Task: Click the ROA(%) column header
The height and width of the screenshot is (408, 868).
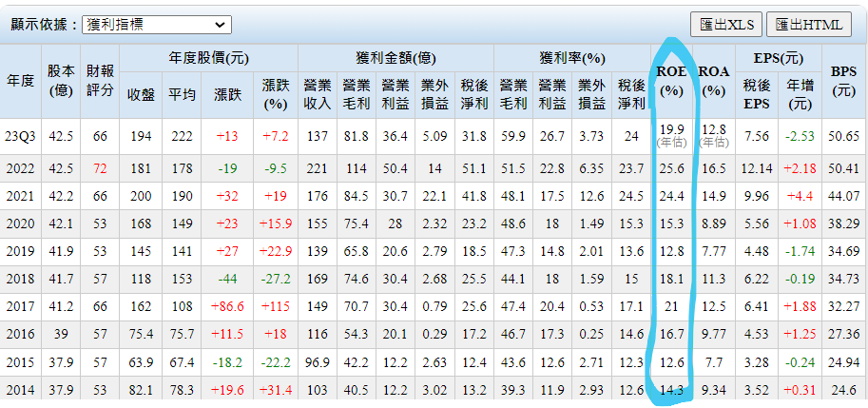Action: click(713, 80)
